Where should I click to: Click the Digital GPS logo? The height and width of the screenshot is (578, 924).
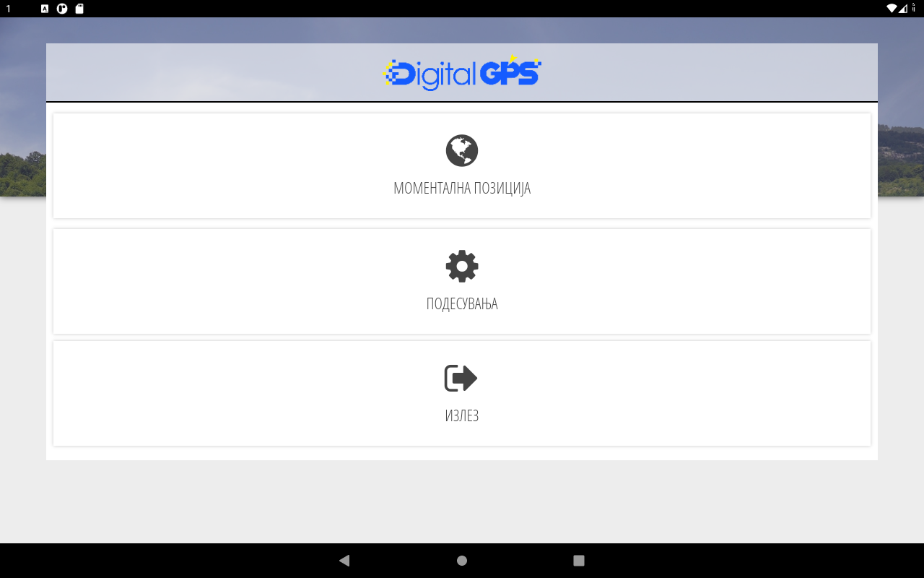pos(462,73)
